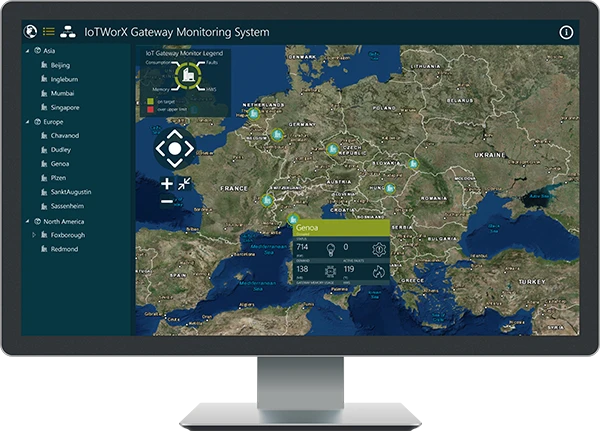
Task: Collapse the North America tree node
Action: pyautogui.click(x=26, y=221)
